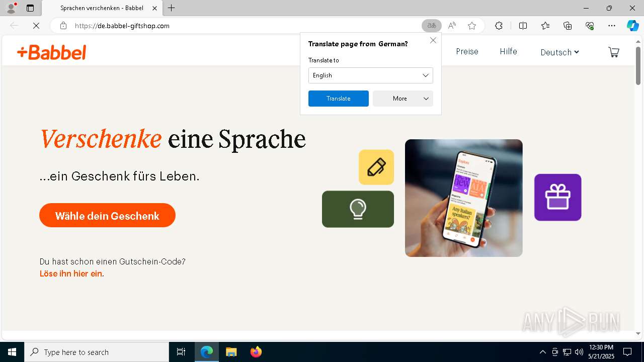Open Copilot sidebar icon
Screen dimensions: 644x362
pos(632,26)
